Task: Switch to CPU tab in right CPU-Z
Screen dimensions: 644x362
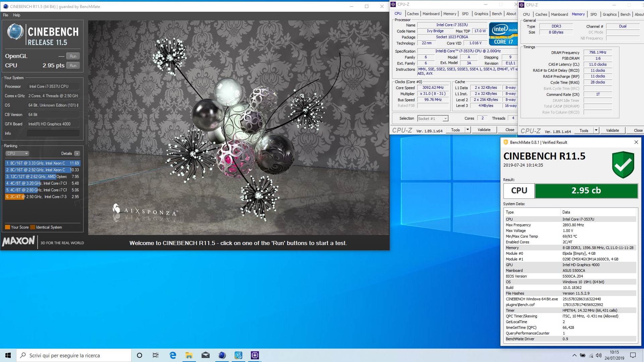Action: pyautogui.click(x=526, y=14)
